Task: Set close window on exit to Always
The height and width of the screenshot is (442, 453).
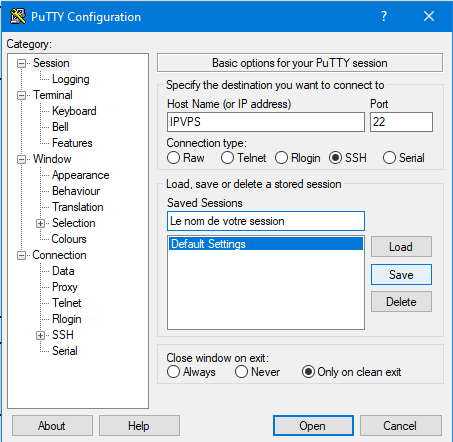Action: 173,372
